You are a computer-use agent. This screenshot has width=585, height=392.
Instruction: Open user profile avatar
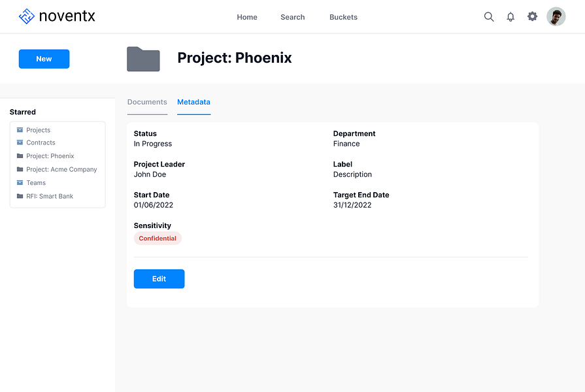556,16
